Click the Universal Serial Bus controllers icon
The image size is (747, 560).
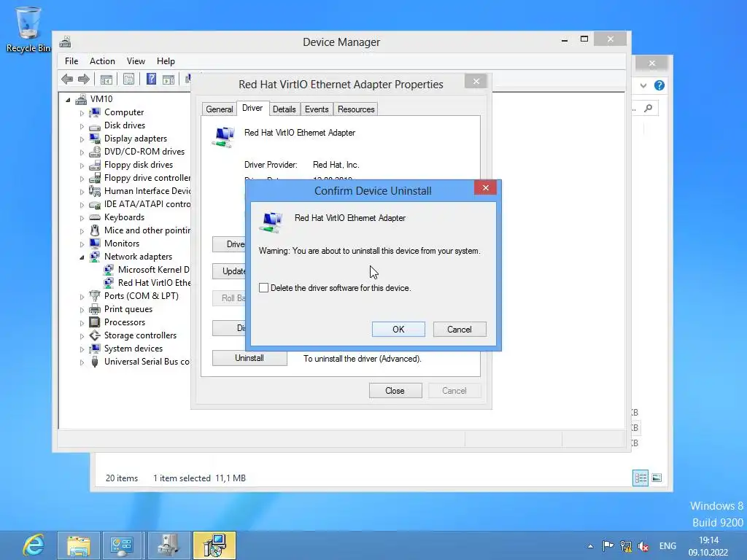point(95,362)
